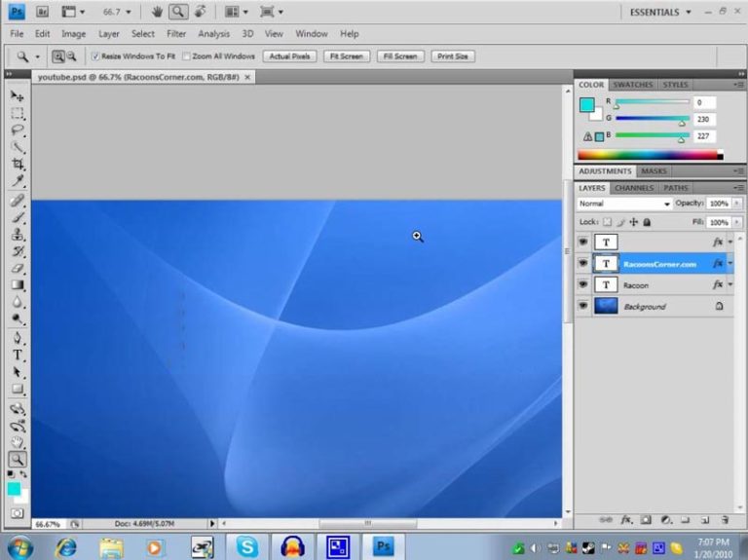Enable Zoom All Windows checkbox
The image size is (748, 560).
point(186,56)
